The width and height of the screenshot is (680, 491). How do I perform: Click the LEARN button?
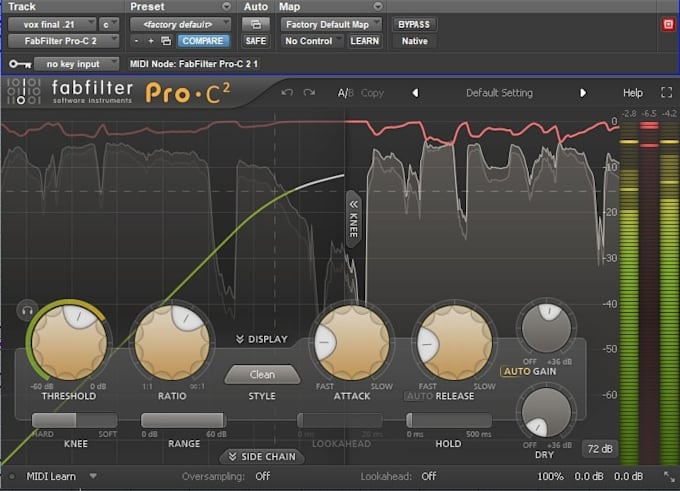click(364, 41)
